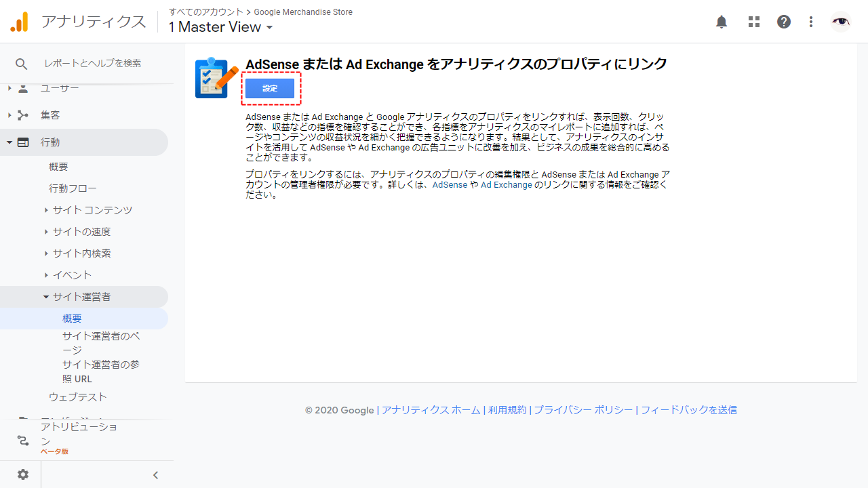Expand the 集客 section arrow
868x488 pixels.
click(x=9, y=115)
